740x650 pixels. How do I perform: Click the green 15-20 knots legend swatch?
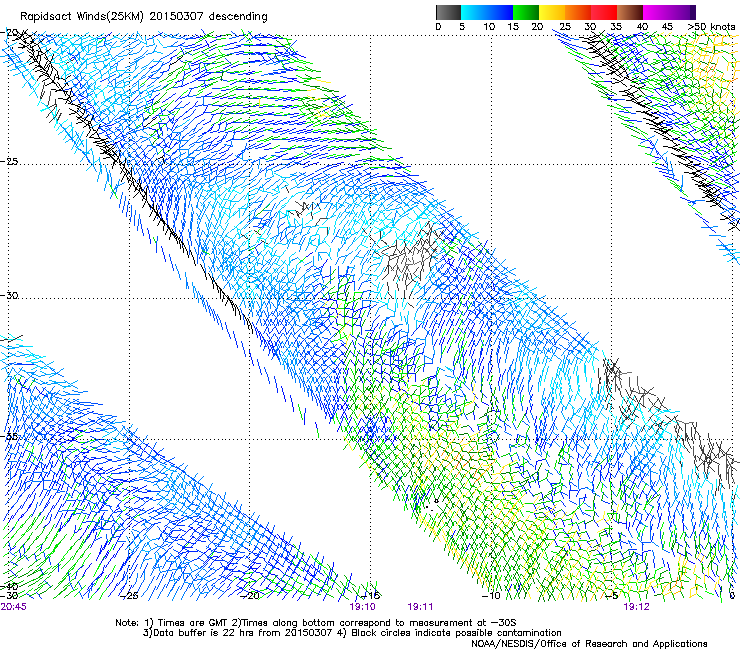coord(526,12)
